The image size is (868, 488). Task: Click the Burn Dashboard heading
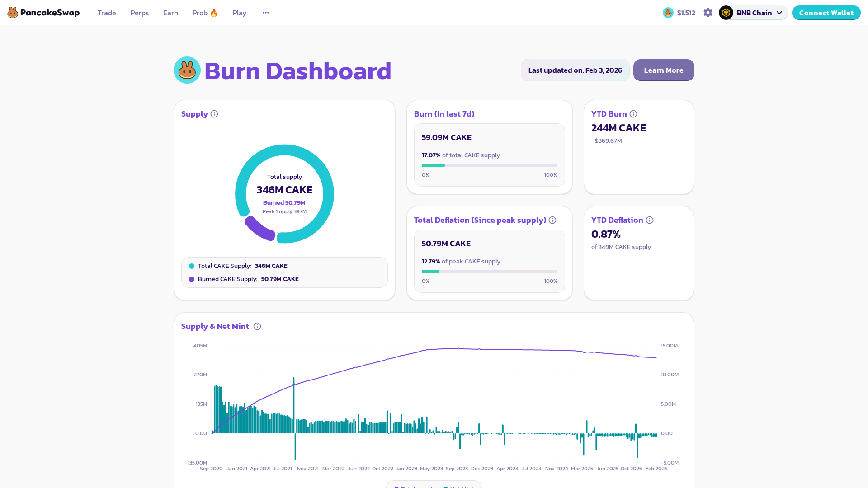pyautogui.click(x=298, y=70)
